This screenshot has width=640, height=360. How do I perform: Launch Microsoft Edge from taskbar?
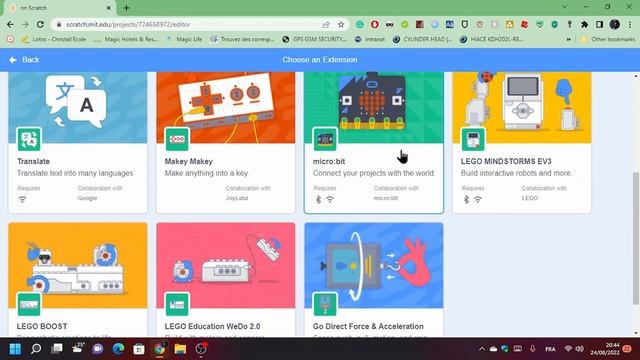[118, 349]
